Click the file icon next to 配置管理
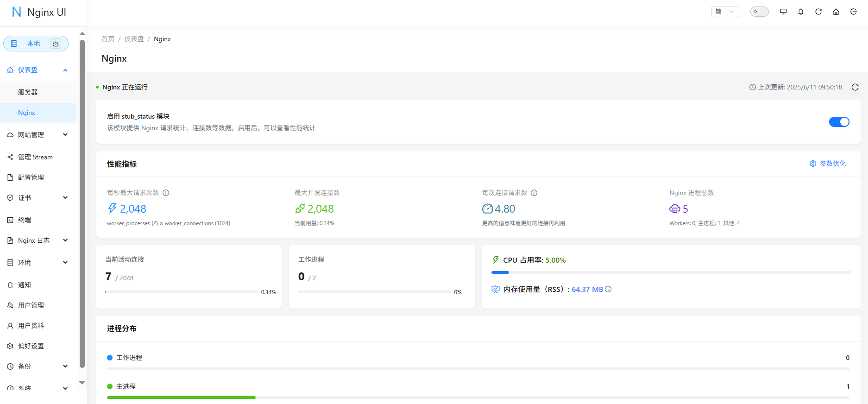 pos(10,177)
